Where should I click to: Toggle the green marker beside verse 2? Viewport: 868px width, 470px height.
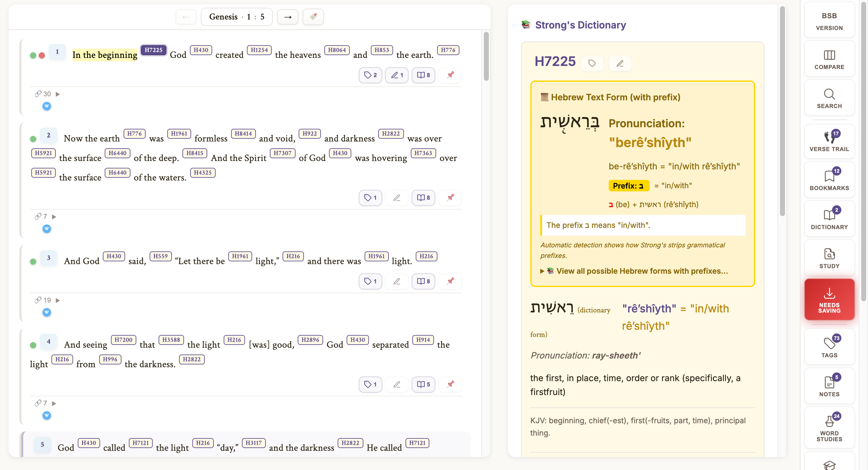pos(33,138)
